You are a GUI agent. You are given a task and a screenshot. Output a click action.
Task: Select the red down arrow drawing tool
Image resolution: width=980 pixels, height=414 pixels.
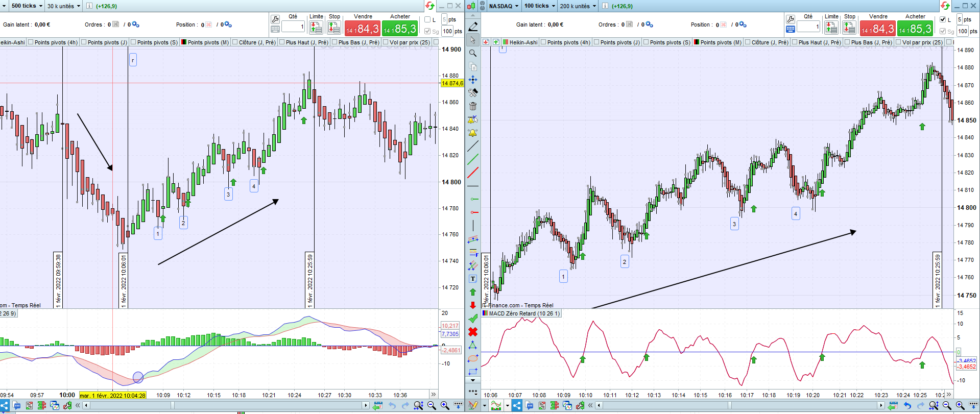click(x=473, y=305)
